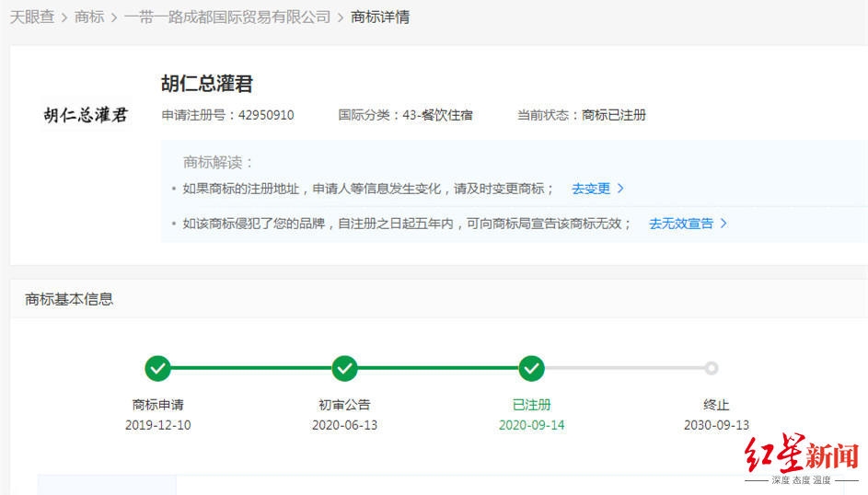The width and height of the screenshot is (868, 495).
Task: Select the 胡仁总灌君 trademark title
Action: [x=207, y=84]
